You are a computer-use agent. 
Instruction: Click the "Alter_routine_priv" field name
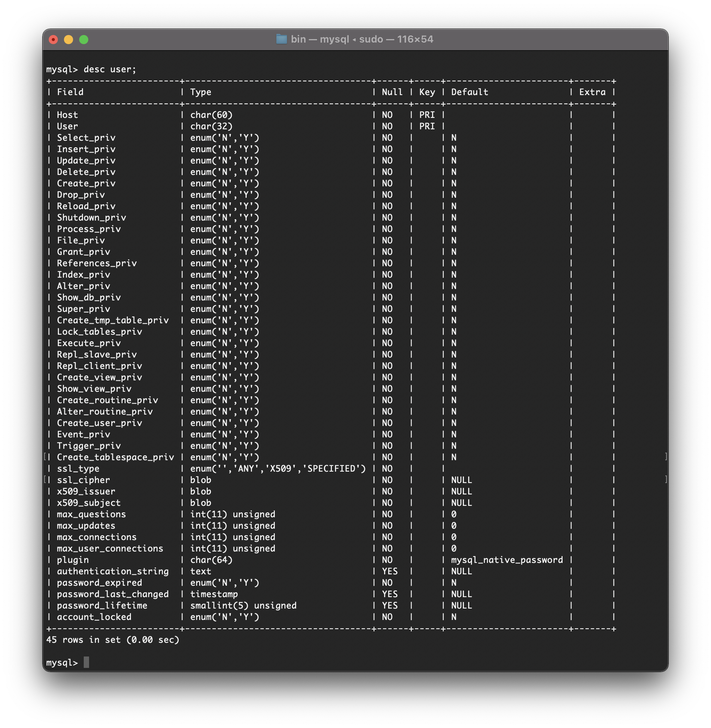(105, 412)
